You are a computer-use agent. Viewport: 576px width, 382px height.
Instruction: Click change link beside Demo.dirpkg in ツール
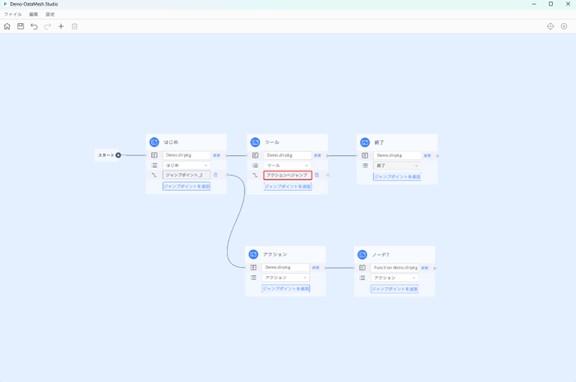click(317, 155)
